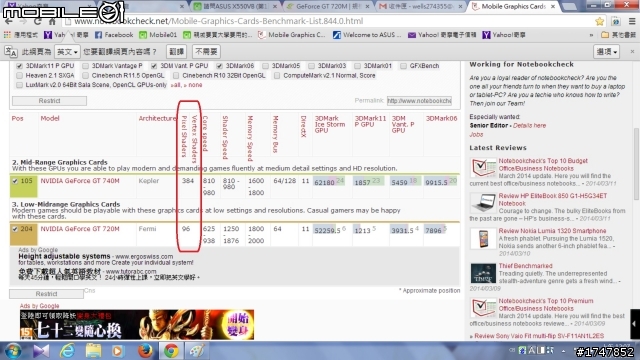Click the 翻譯 translate button
The height and width of the screenshot is (360, 640).
(x=177, y=52)
